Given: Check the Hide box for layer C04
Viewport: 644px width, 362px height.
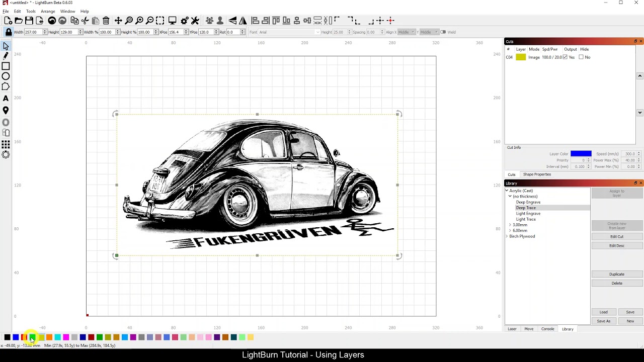Looking at the screenshot, I should [581, 57].
